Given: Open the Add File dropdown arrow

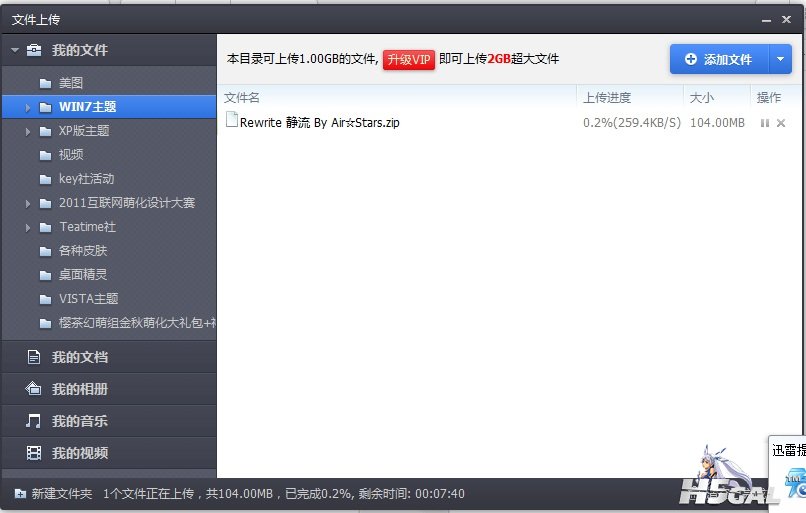Looking at the screenshot, I should tap(780, 60).
